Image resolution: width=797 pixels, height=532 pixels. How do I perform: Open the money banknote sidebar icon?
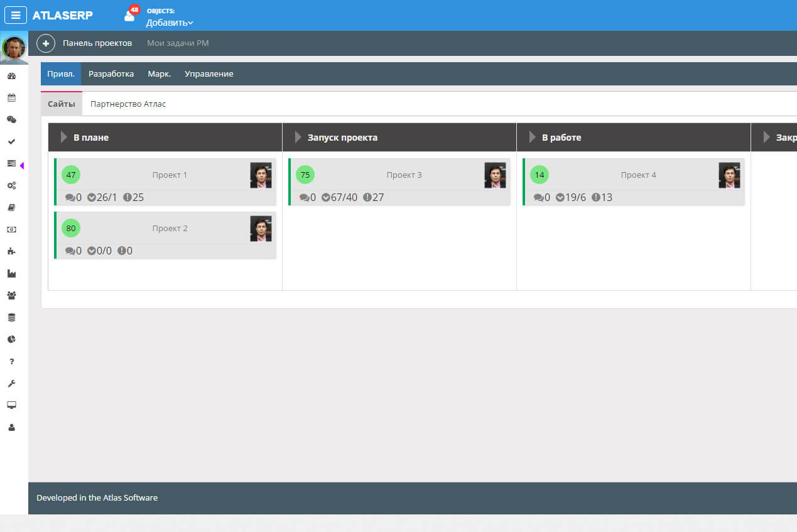[x=11, y=229]
